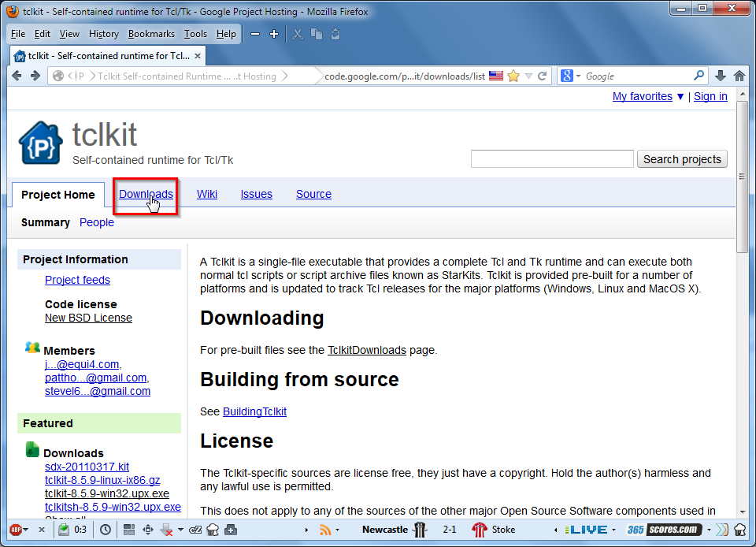
Task: Click the vertical page scrollbar thumb
Action: pyautogui.click(x=742, y=173)
